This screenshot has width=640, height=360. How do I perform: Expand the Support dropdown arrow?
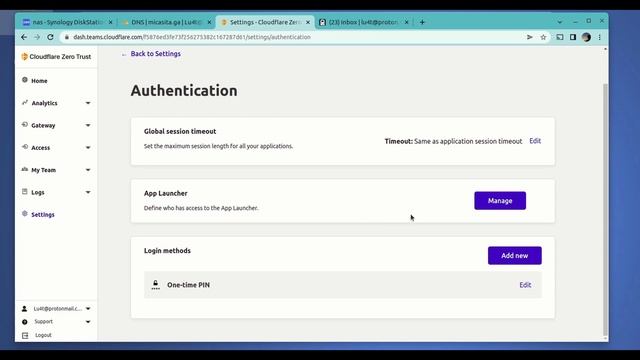coord(88,322)
